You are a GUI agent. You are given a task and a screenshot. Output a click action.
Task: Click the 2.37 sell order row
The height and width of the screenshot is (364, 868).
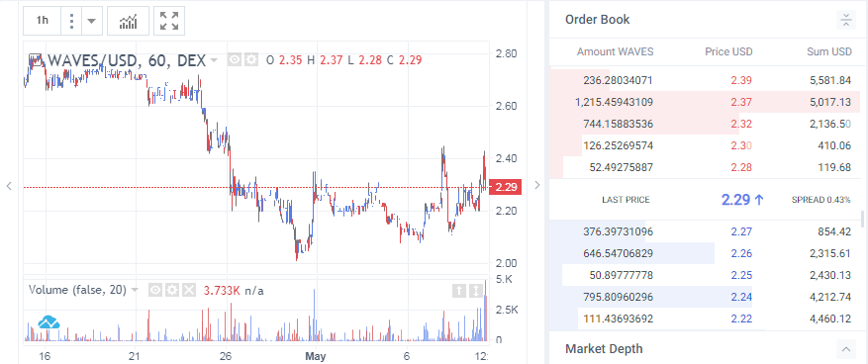(x=705, y=102)
